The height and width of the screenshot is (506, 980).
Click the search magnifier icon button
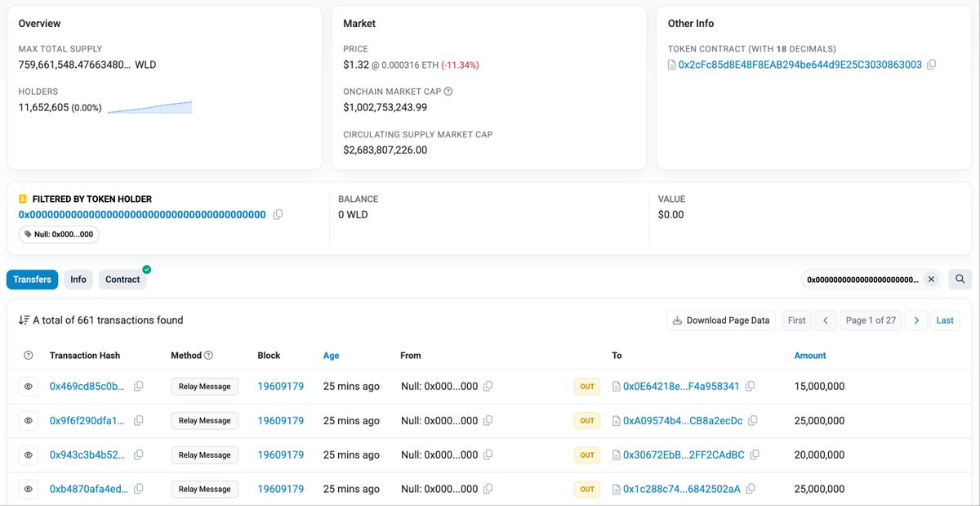coord(960,280)
